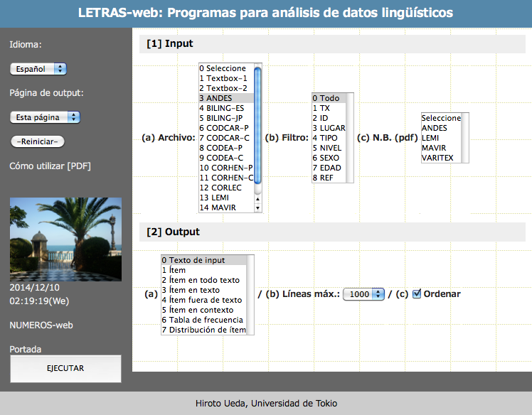Select 'LEMI' in N.B. (pdf) list
The width and height of the screenshot is (532, 415).
click(x=441, y=138)
